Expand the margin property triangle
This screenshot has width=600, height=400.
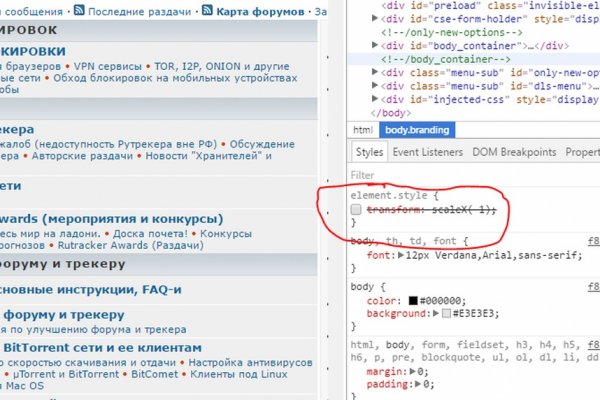(411, 370)
